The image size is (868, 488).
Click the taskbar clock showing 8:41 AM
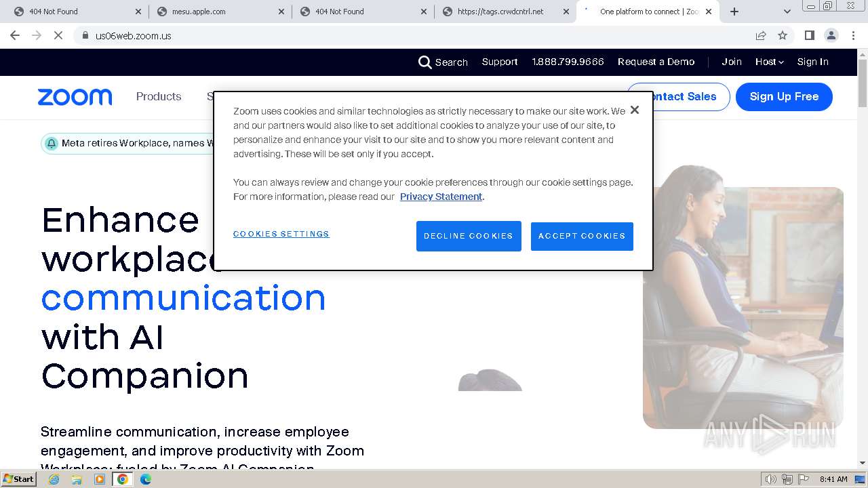tap(833, 479)
